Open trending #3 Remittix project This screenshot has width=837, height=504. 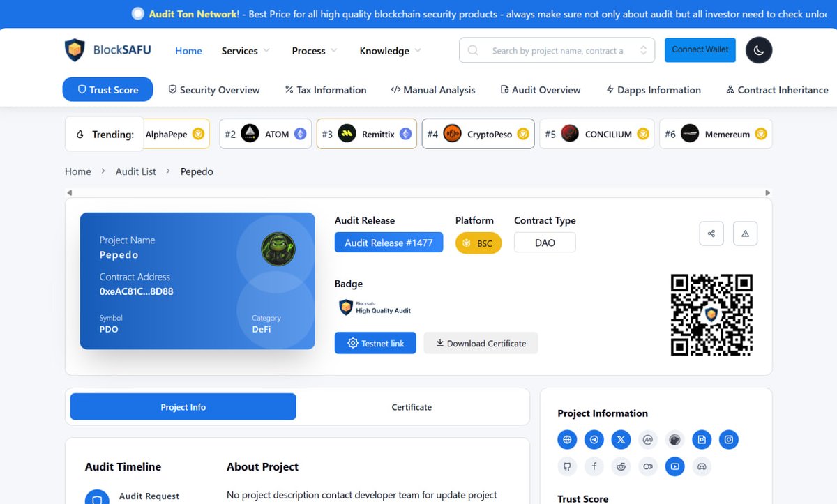pos(367,134)
